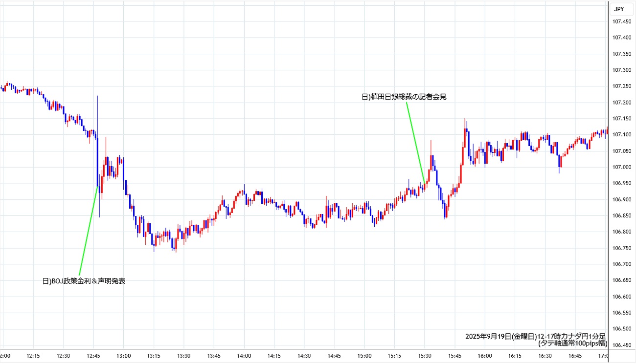
Task: Click the 12:45 time axis label
Action: click(93, 356)
